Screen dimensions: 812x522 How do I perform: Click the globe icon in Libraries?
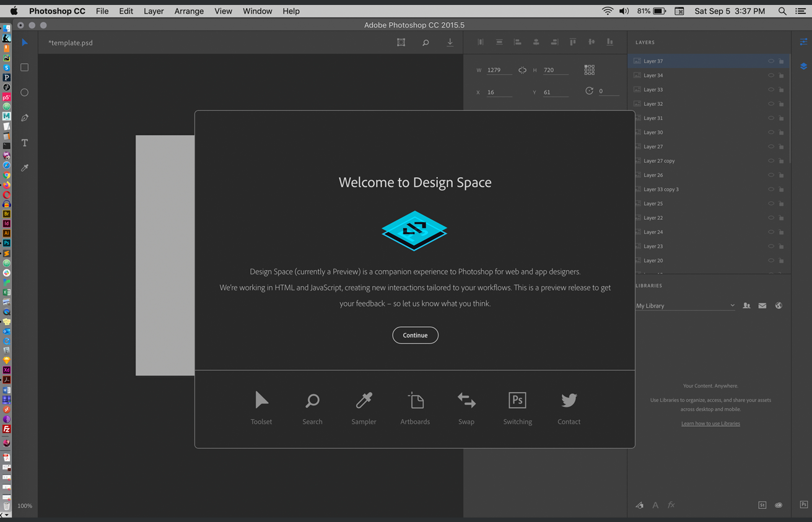779,305
